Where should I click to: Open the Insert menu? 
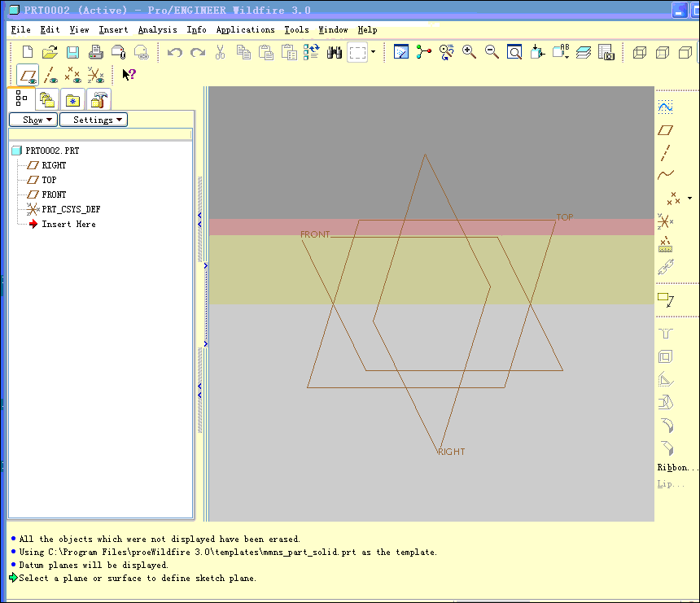[x=113, y=29]
